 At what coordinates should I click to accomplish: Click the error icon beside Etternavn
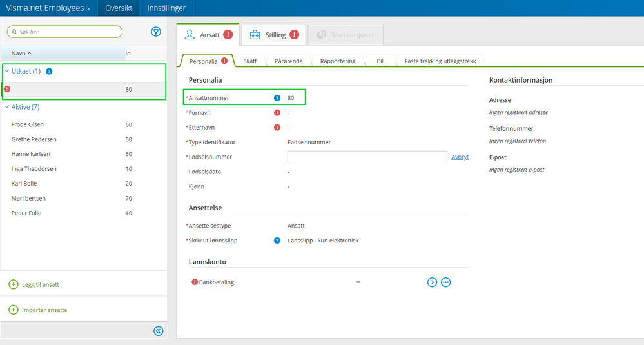click(277, 127)
